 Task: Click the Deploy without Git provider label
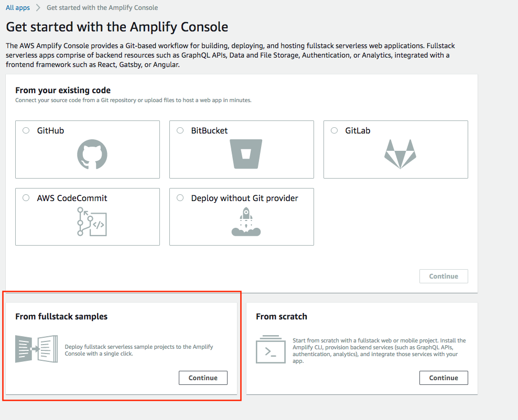point(244,198)
